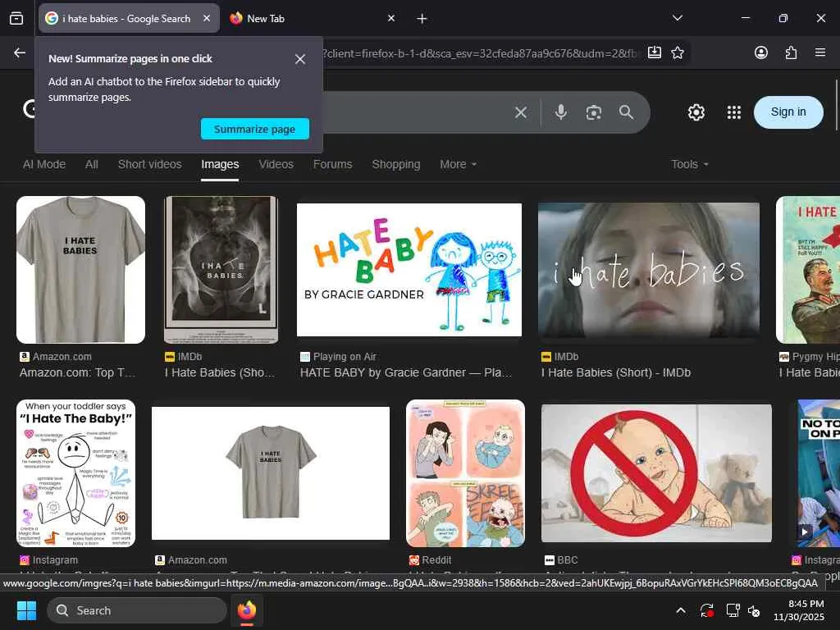This screenshot has width=840, height=630.
Task: Open the list all tabs dropdown
Action: (x=677, y=18)
